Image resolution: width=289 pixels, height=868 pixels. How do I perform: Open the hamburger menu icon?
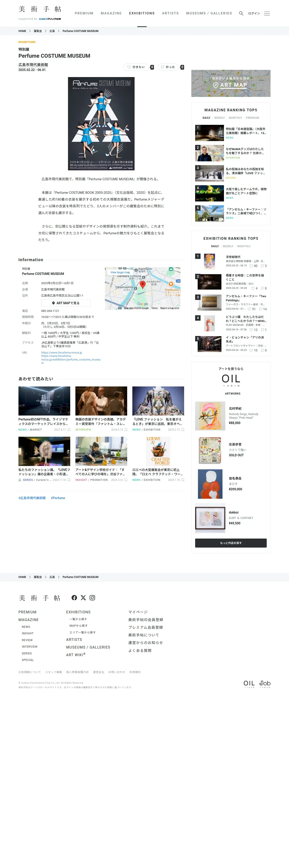[x=267, y=14]
